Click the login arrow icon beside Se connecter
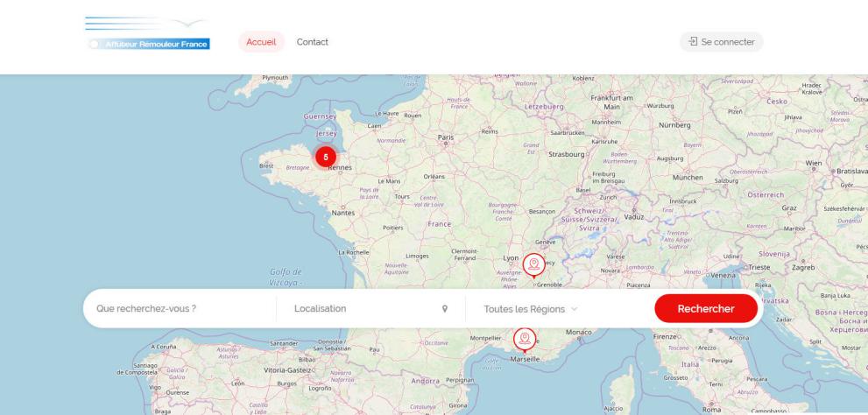Image resolution: width=868 pixels, height=415 pixels. click(693, 42)
